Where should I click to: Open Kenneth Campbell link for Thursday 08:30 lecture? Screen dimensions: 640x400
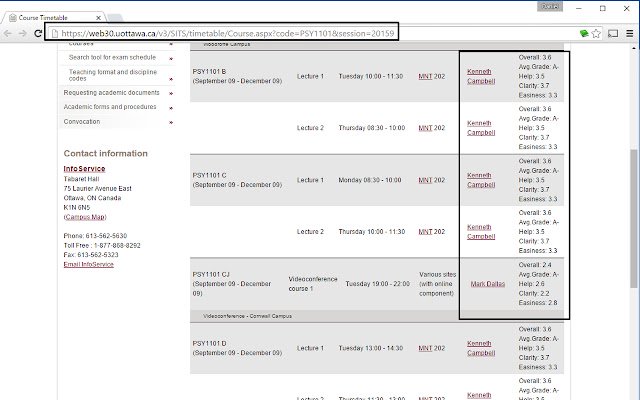481,128
